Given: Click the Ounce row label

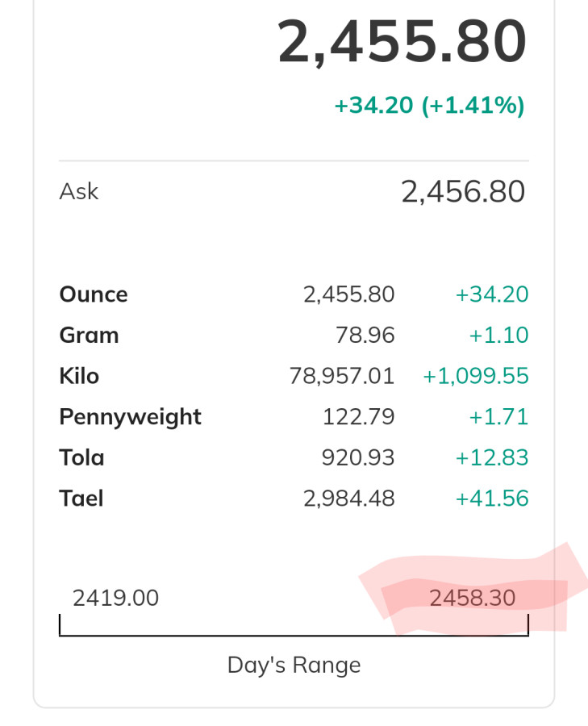Looking at the screenshot, I should click(94, 294).
